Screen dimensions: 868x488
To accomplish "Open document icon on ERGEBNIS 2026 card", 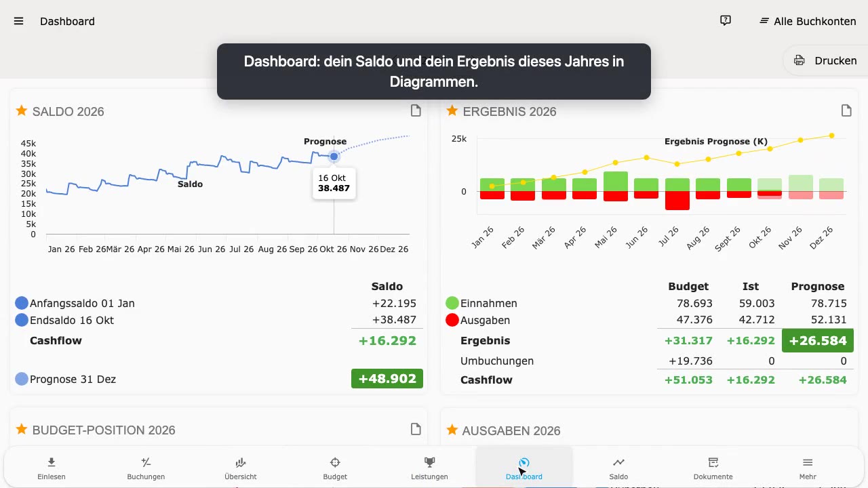I will [846, 110].
